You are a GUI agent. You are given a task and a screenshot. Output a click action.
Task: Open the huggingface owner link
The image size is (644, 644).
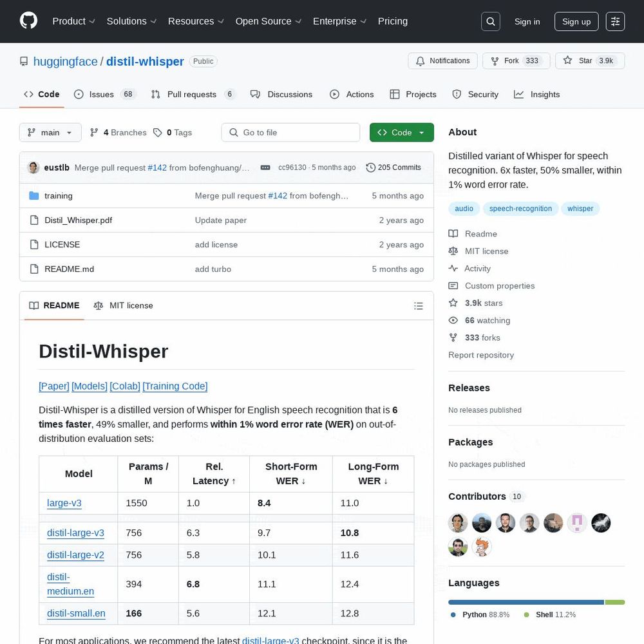click(65, 62)
